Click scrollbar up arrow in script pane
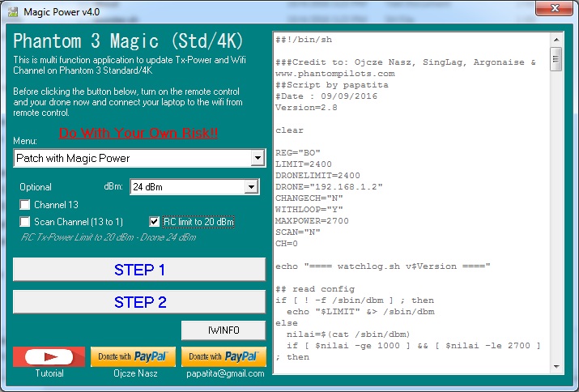Viewport: 579px width, 392px height. [556, 39]
